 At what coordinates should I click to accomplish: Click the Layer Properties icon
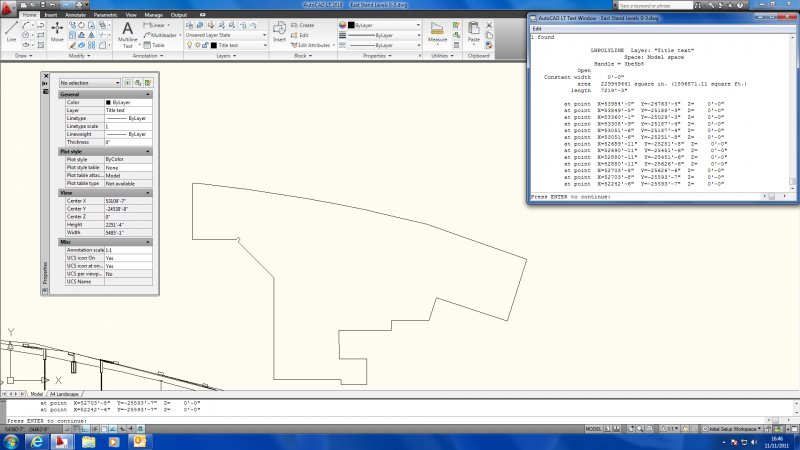coord(189,25)
